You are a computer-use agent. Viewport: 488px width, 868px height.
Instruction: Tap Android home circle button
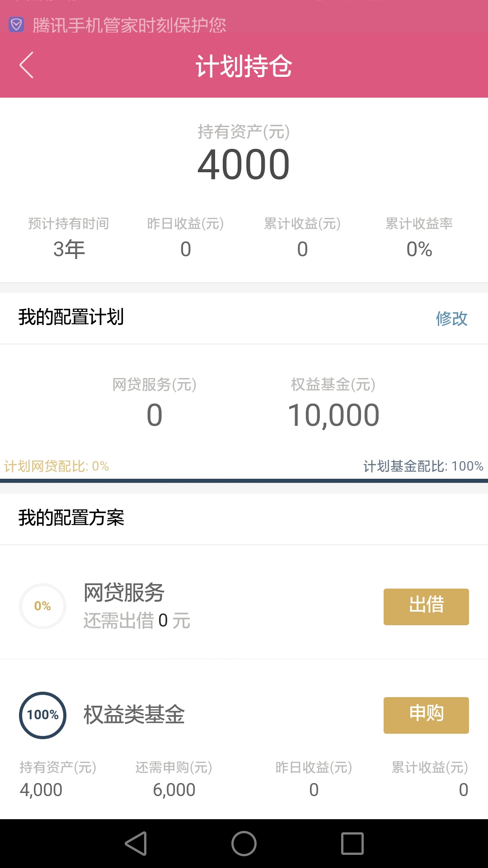(244, 844)
